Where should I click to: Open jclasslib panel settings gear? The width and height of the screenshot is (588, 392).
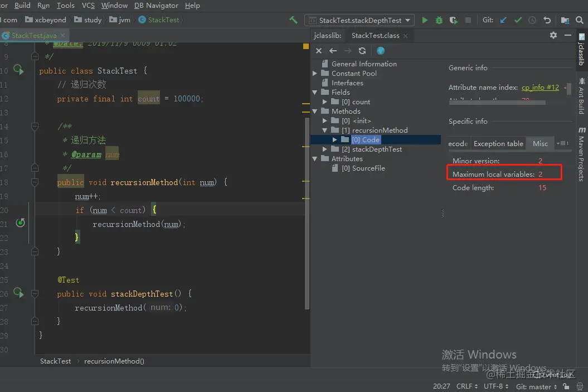[553, 35]
